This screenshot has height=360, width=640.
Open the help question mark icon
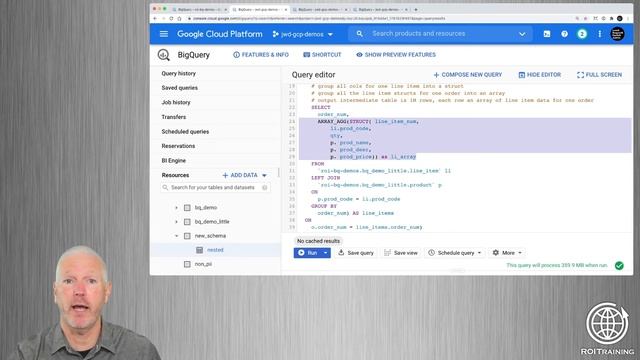[564, 34]
